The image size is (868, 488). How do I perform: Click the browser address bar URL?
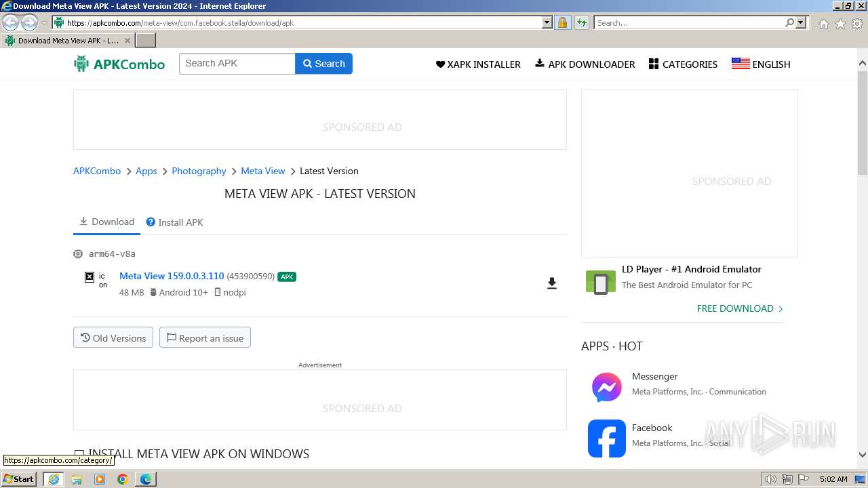(x=304, y=22)
